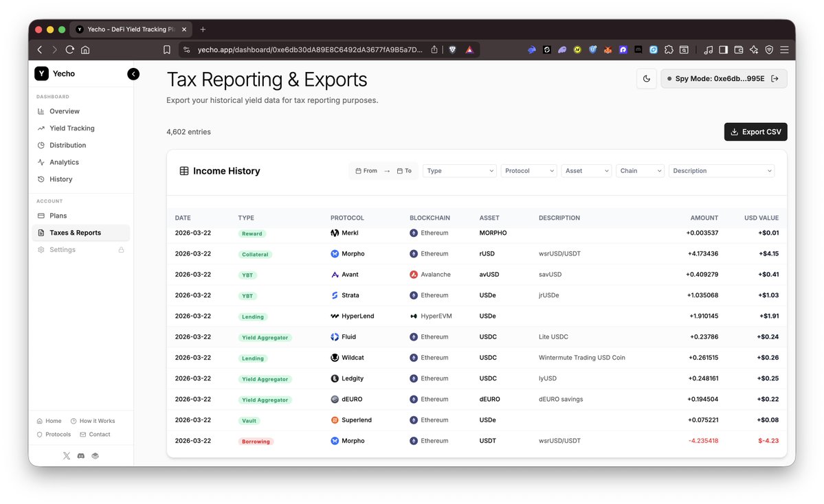Open the From date picker

coord(366,170)
